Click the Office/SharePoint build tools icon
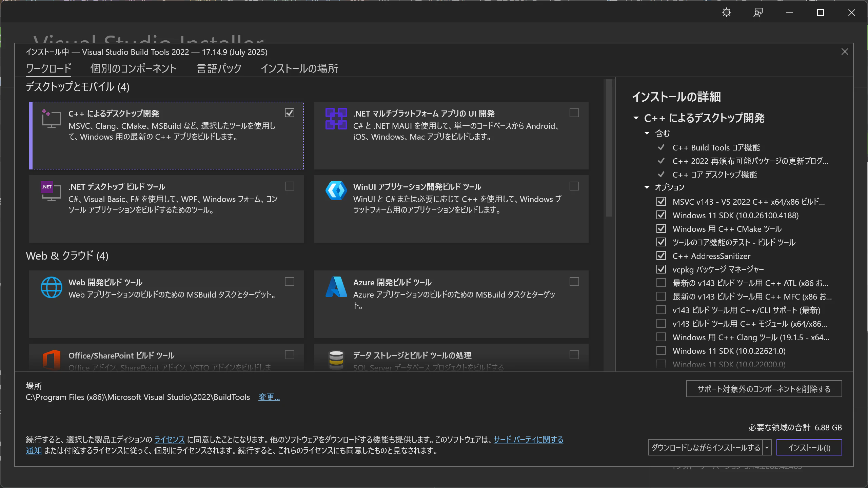Image resolution: width=868 pixels, height=488 pixels. tap(51, 360)
